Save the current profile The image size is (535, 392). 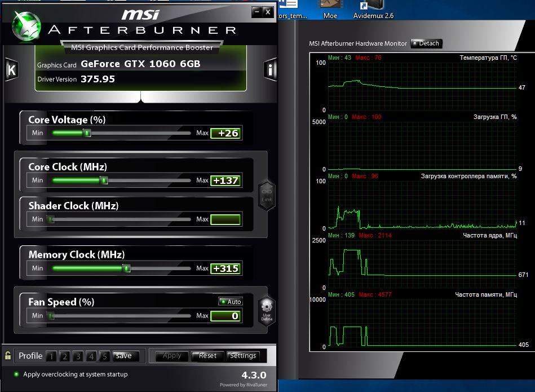pyautogui.click(x=126, y=356)
